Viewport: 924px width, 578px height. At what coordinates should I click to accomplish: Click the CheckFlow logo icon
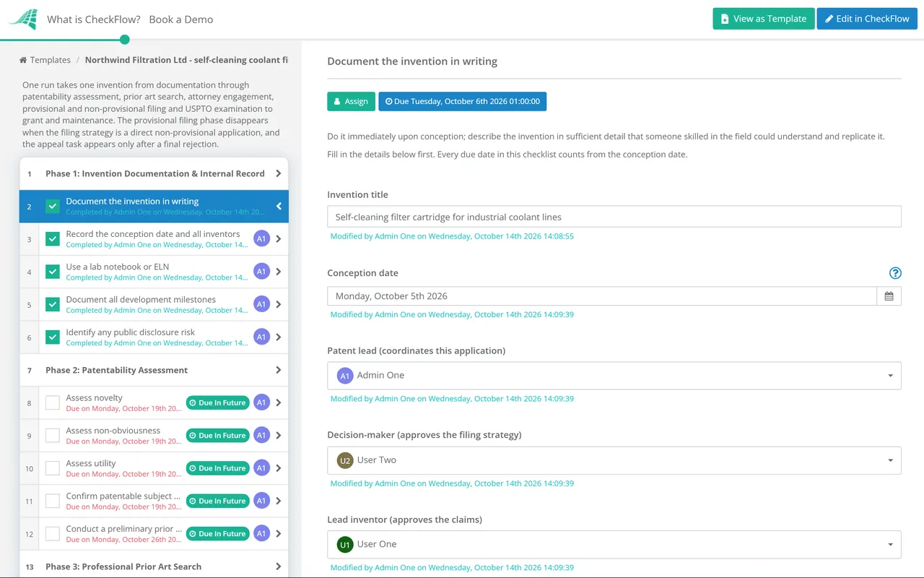point(22,19)
